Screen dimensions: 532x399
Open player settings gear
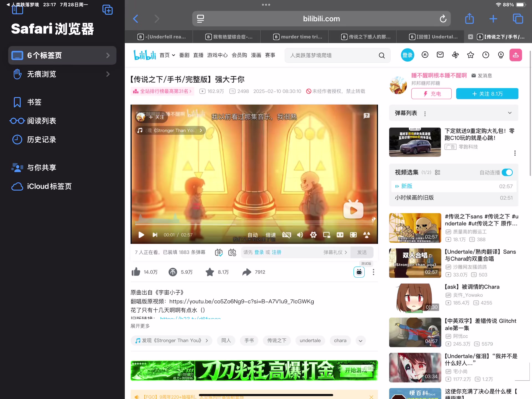point(313,235)
